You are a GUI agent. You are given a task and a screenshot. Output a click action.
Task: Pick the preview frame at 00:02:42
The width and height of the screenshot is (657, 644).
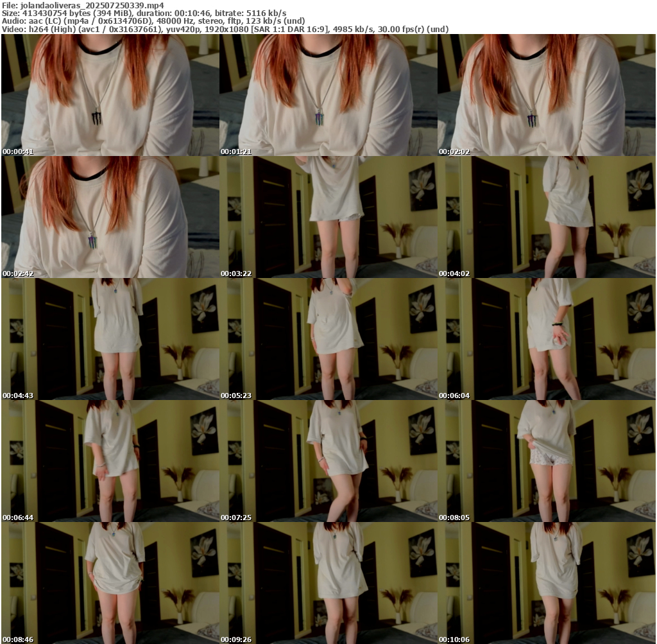pos(110,217)
